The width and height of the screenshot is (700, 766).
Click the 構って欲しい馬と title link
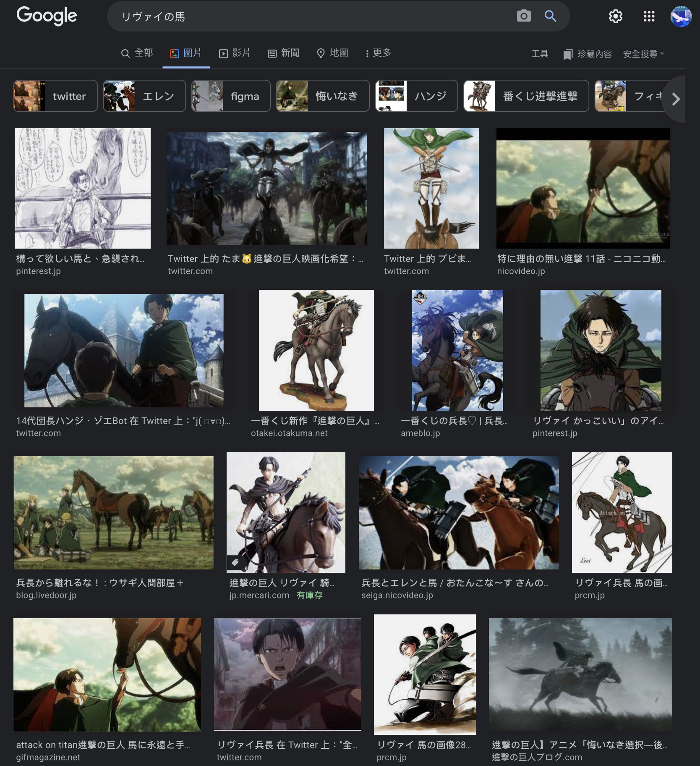(x=80, y=259)
